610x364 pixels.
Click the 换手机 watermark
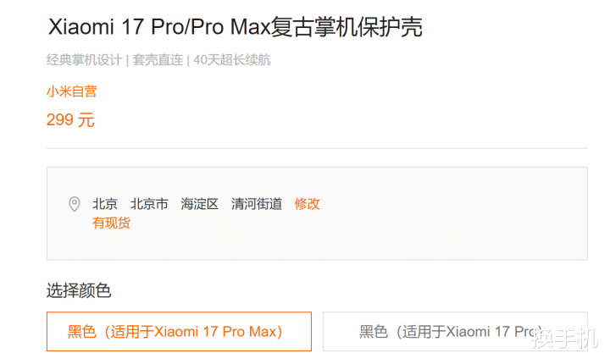(x=565, y=338)
